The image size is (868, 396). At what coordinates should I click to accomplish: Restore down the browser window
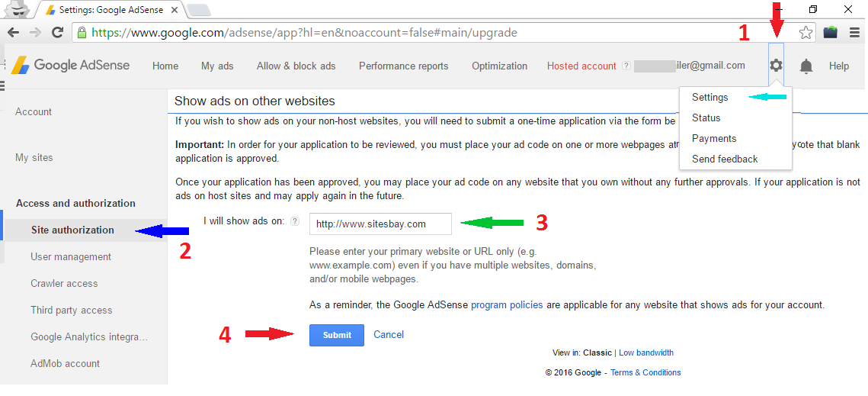point(813,9)
